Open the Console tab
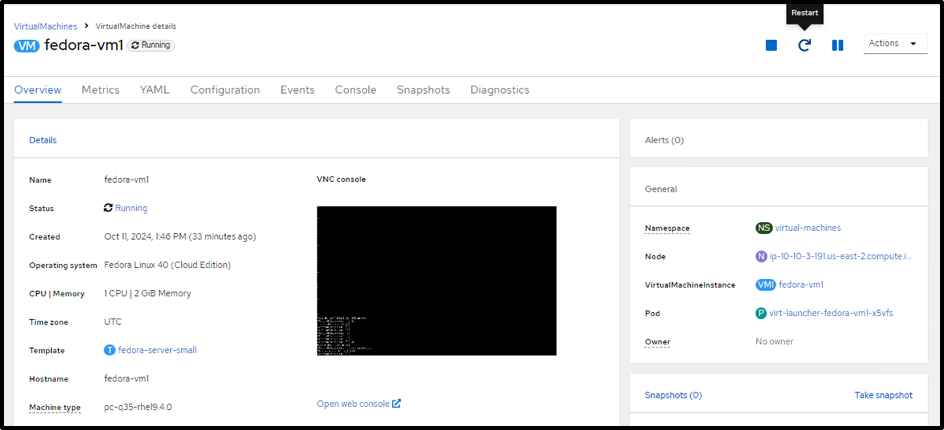 [356, 90]
